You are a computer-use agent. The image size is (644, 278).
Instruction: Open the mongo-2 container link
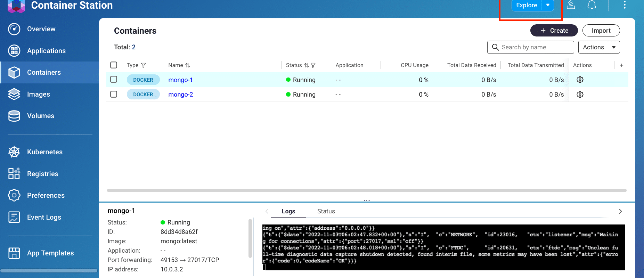click(x=181, y=95)
